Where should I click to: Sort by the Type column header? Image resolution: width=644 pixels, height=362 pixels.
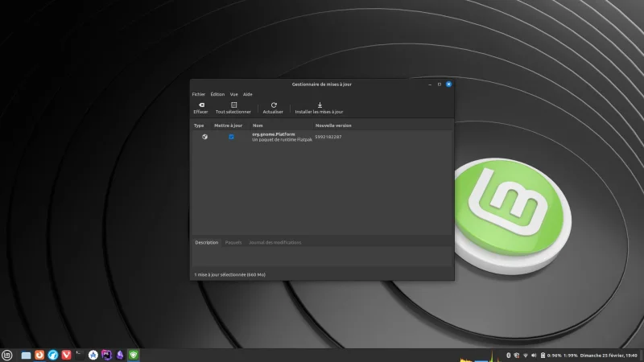coord(199,125)
